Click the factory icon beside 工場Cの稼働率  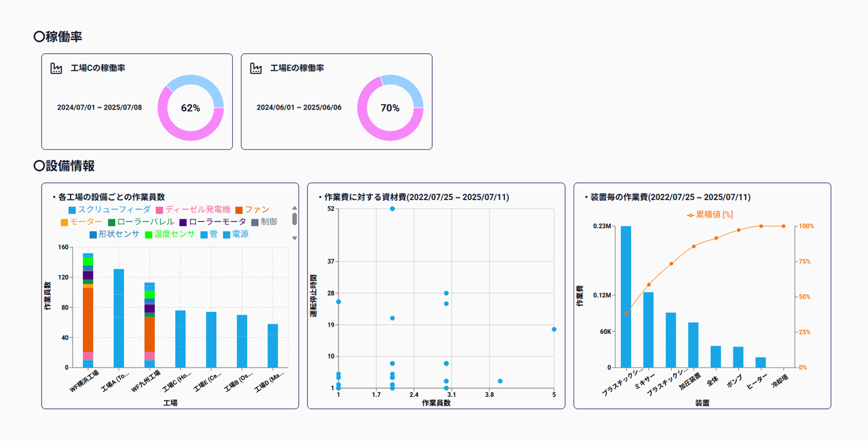click(x=56, y=68)
